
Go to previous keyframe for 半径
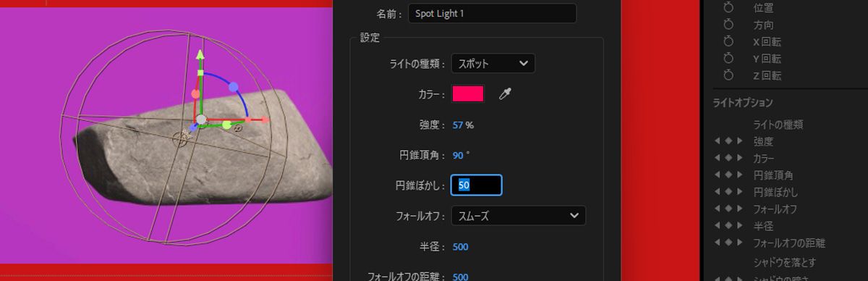click(717, 225)
